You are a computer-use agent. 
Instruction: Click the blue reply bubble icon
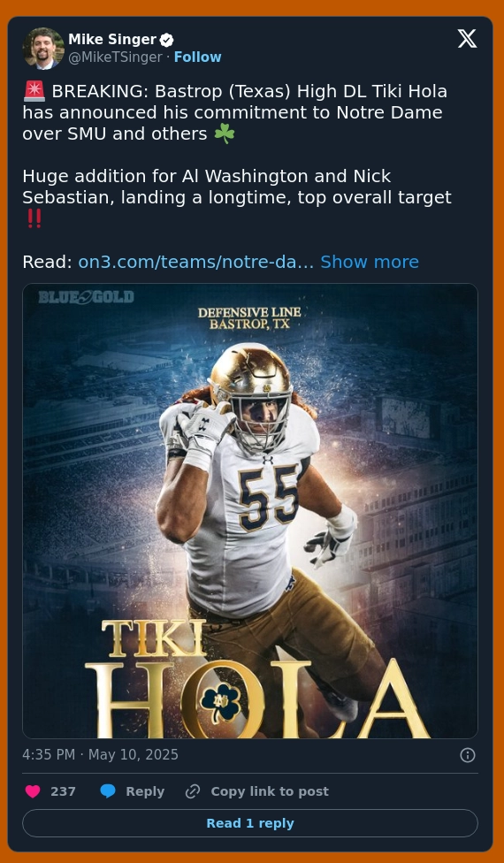pyautogui.click(x=108, y=791)
